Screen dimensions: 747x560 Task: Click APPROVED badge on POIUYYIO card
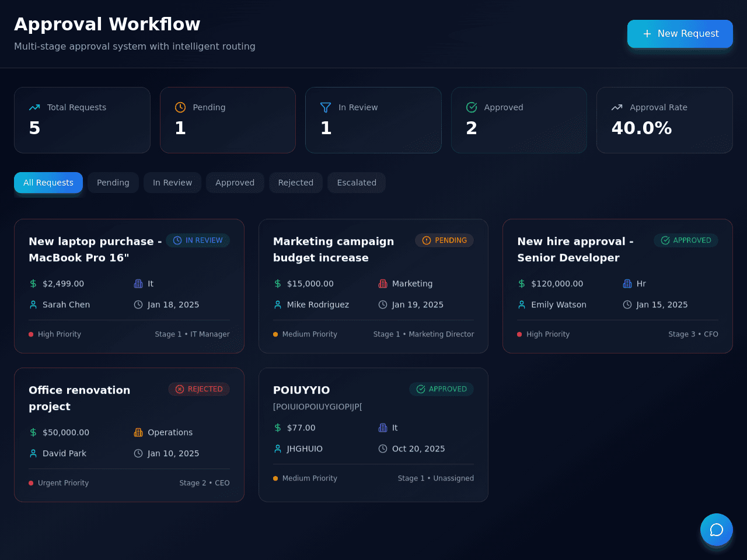pyautogui.click(x=441, y=389)
